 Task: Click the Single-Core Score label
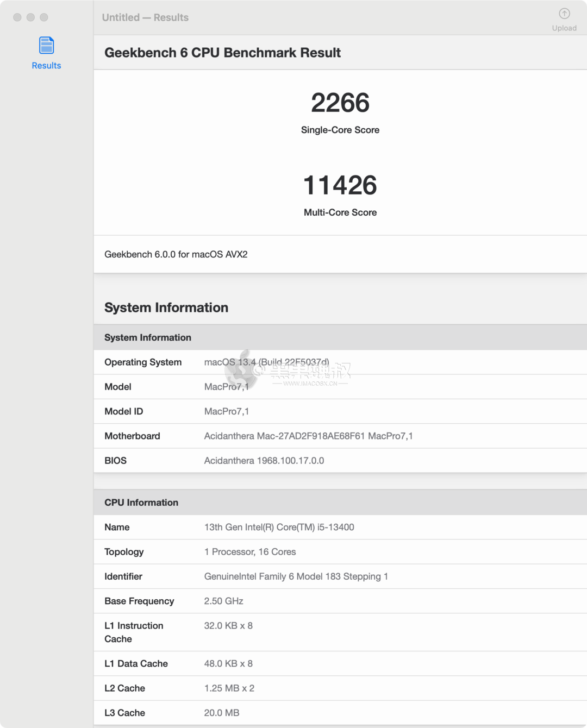340,130
